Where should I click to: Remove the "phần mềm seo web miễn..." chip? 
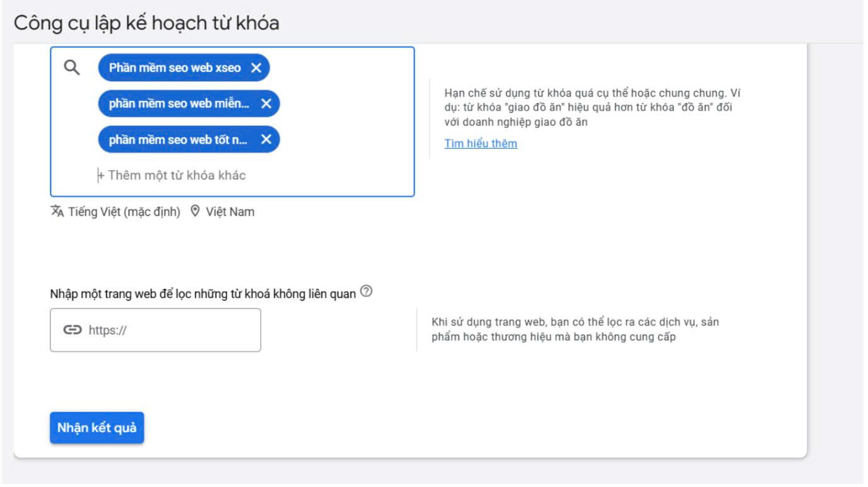tap(266, 104)
